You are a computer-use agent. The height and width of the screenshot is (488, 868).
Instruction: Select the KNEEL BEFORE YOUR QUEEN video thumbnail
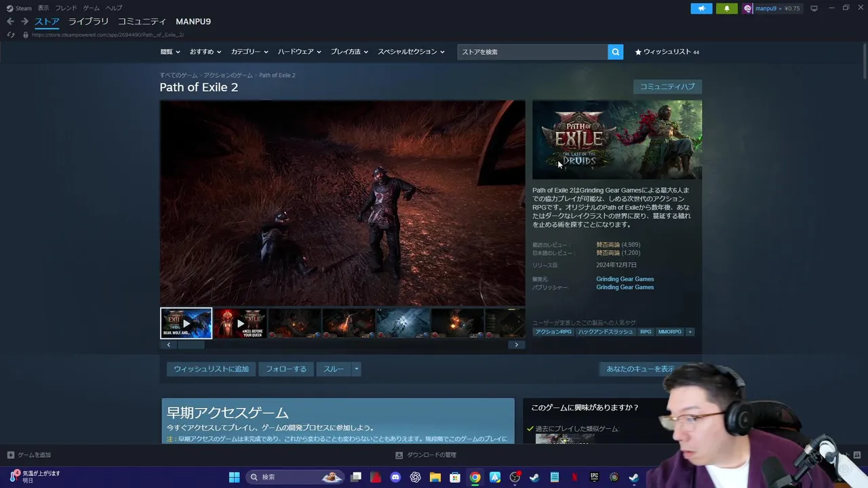[240, 323]
